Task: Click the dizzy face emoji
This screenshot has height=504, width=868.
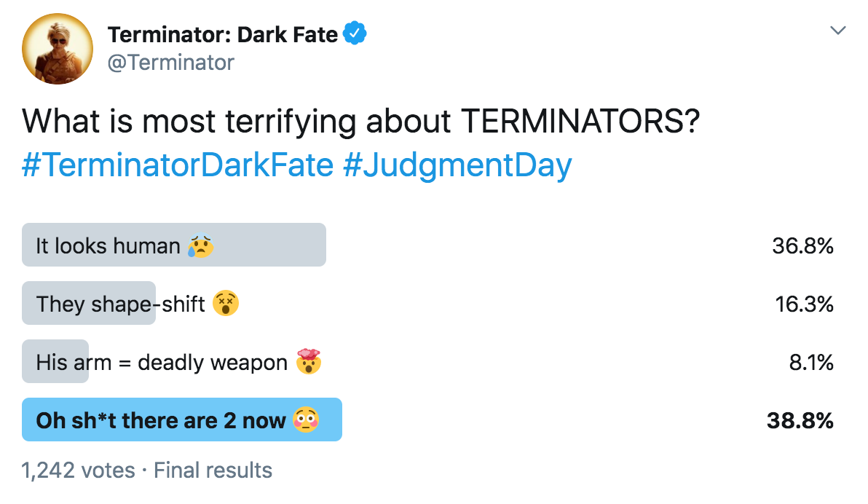Action: tap(226, 303)
